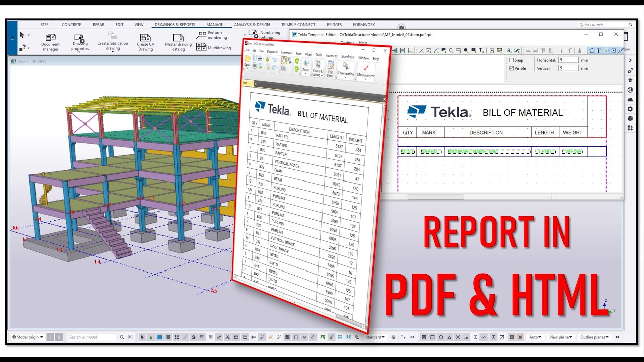Click the Zoom tool in PDF-XChange Editor

(305, 66)
